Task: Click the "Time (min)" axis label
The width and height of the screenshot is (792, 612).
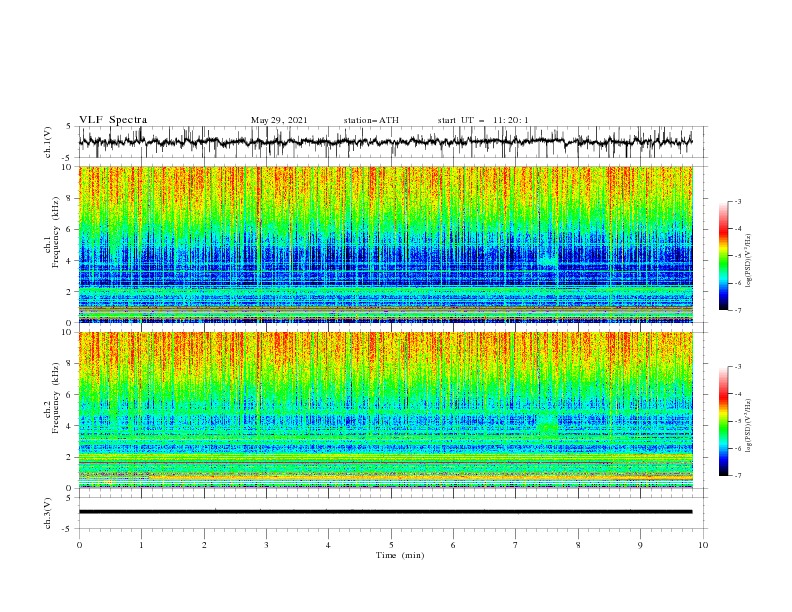Action: pos(400,555)
